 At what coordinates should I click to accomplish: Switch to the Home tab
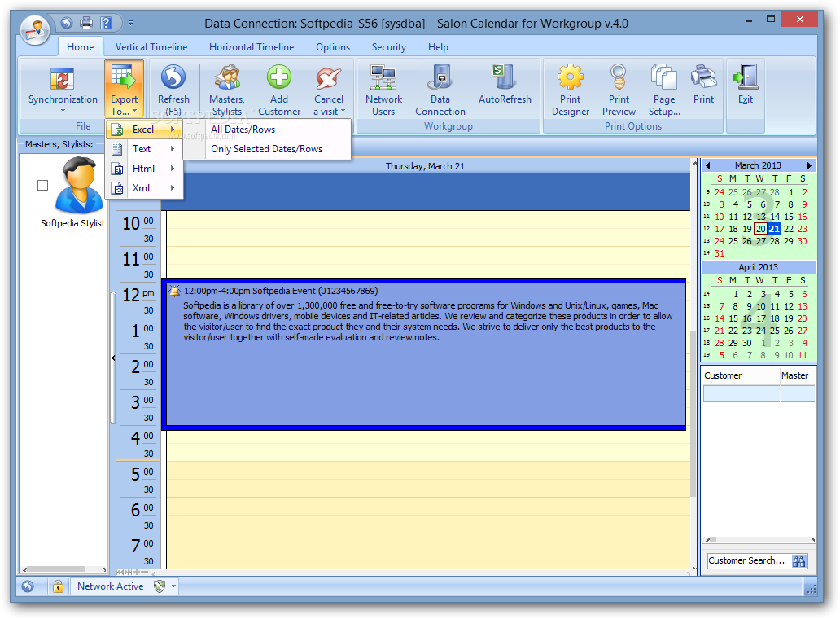point(81,47)
